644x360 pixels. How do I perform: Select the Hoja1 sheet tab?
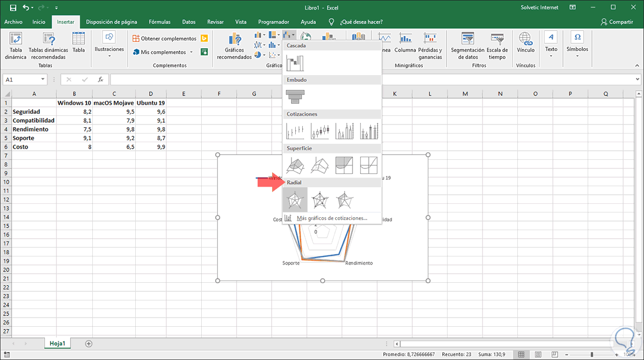point(57,343)
